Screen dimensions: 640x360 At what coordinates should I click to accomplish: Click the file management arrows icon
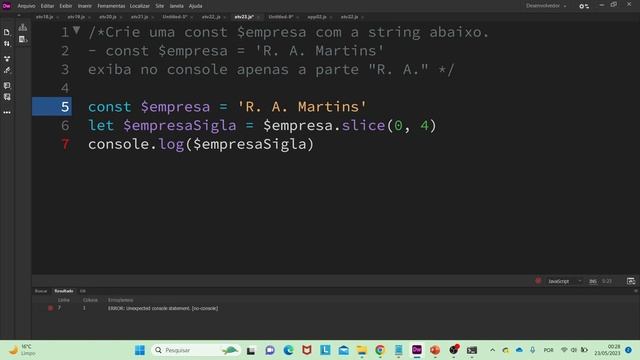[7, 44]
